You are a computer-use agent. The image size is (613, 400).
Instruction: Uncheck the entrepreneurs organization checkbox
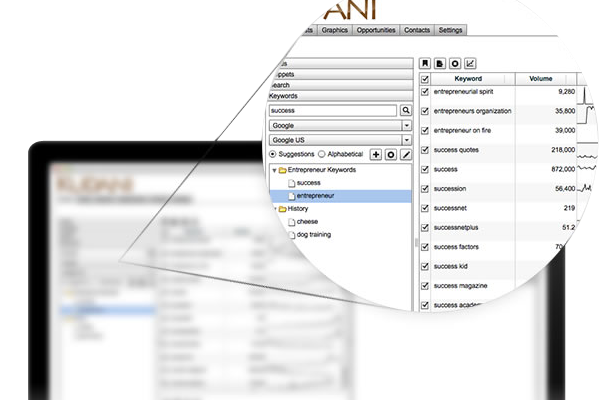pos(425,111)
